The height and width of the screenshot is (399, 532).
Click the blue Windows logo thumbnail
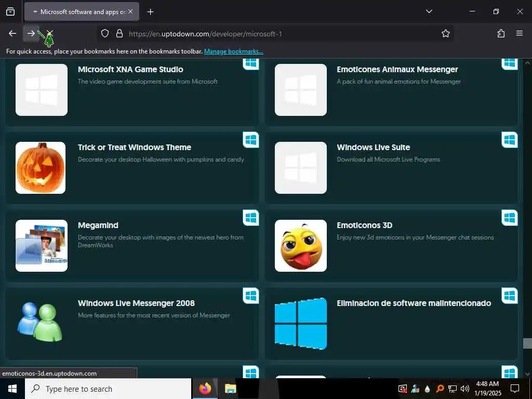(301, 324)
